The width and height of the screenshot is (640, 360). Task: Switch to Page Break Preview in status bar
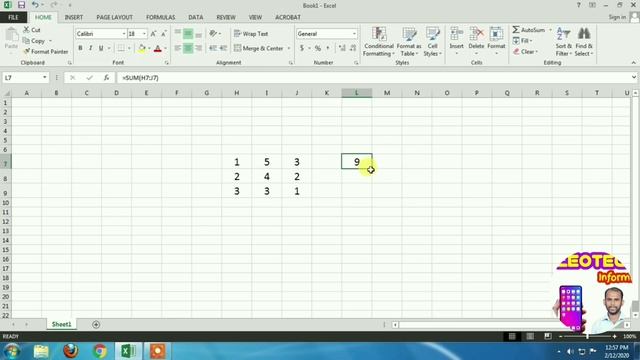(x=548, y=336)
